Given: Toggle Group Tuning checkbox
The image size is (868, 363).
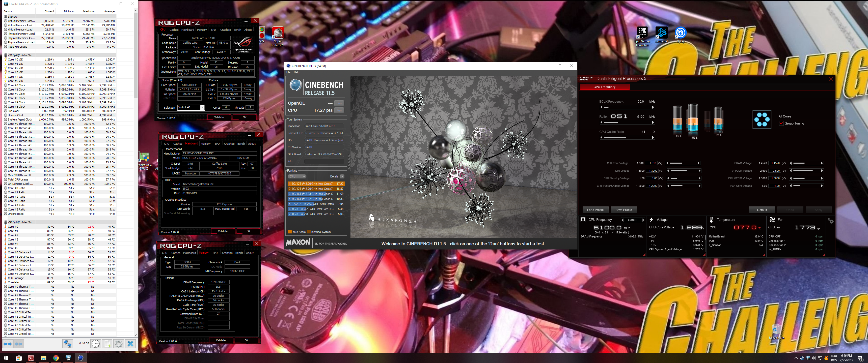Looking at the screenshot, I should (x=781, y=123).
